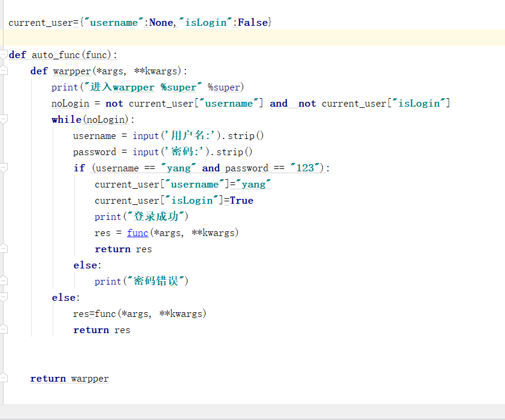The width and height of the screenshot is (505, 420).
Task: Click the while keyword
Action: (66, 119)
